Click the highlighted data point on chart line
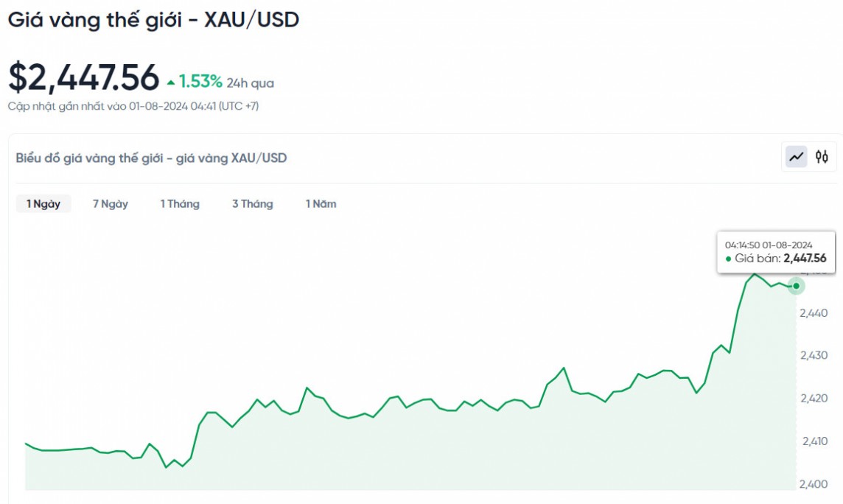The width and height of the screenshot is (843, 504). point(796,286)
